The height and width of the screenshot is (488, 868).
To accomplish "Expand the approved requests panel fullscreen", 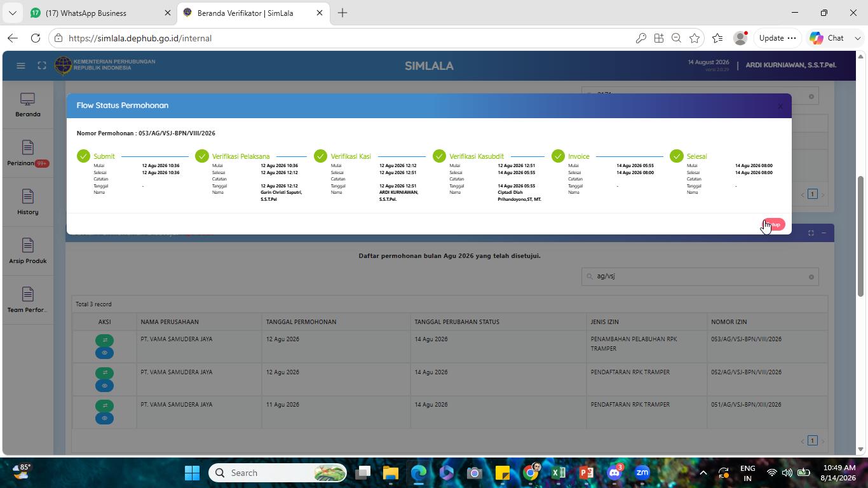I will (811, 233).
